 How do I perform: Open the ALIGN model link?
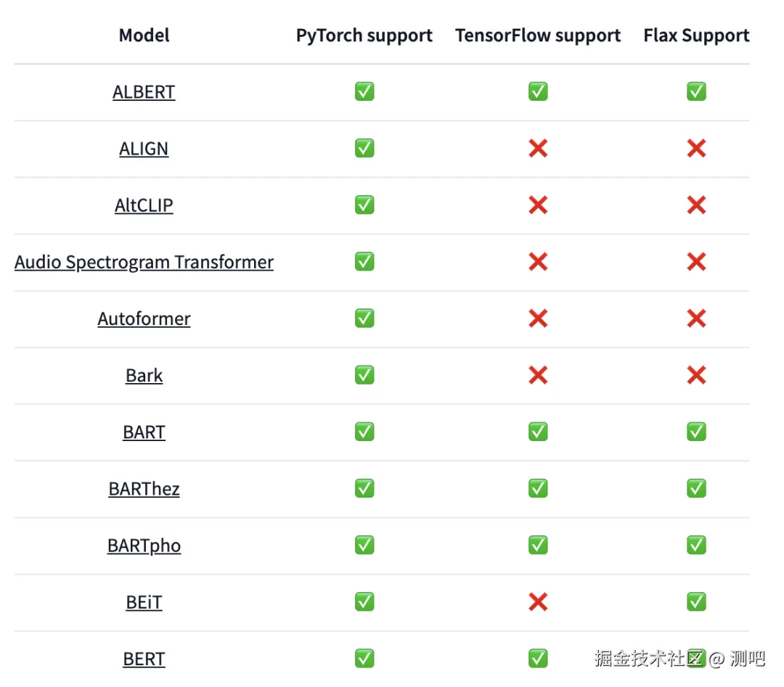(144, 149)
